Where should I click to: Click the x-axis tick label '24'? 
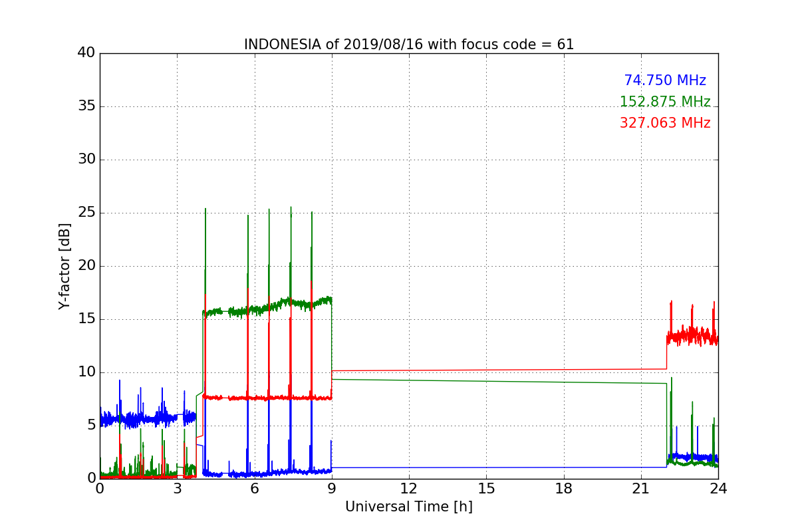point(718,489)
